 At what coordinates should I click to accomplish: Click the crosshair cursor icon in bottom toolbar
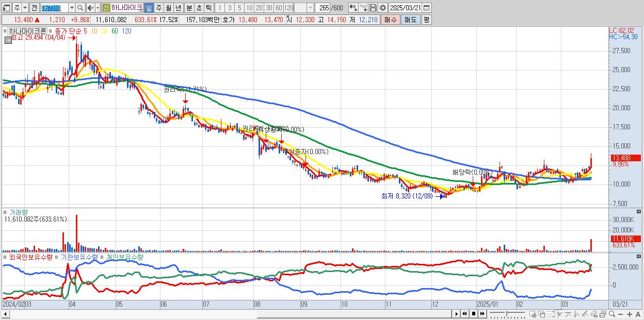pyautogui.click(x=559, y=314)
